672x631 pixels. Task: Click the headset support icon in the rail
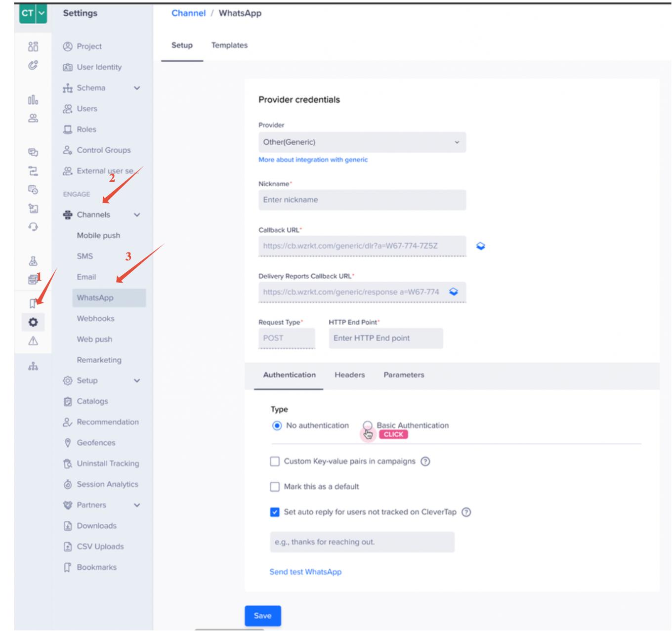point(33,227)
